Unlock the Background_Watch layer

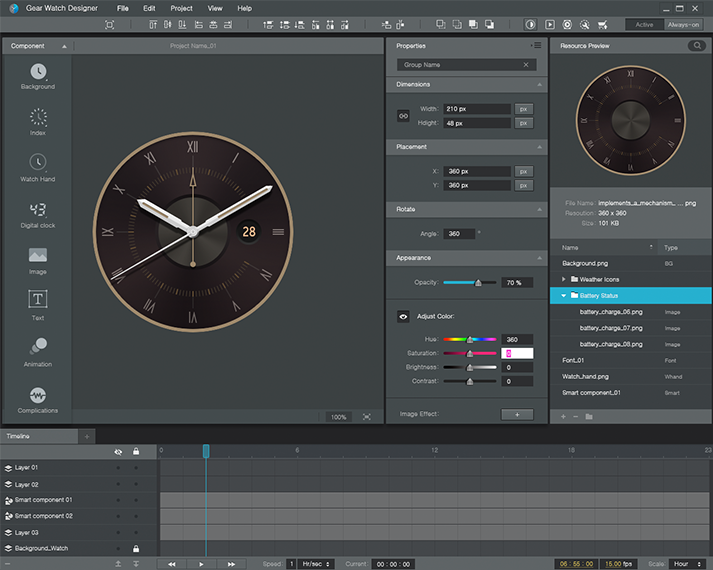tap(136, 549)
